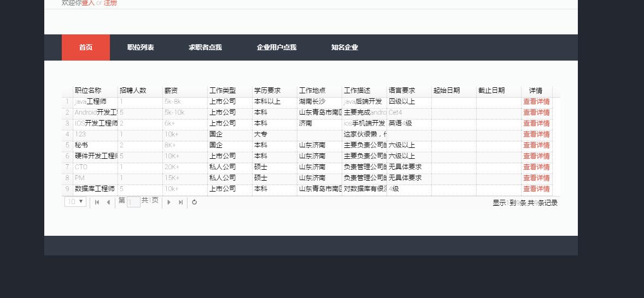The width and height of the screenshot is (644, 298).
Task: View details for CTO position
Action: (x=536, y=167)
